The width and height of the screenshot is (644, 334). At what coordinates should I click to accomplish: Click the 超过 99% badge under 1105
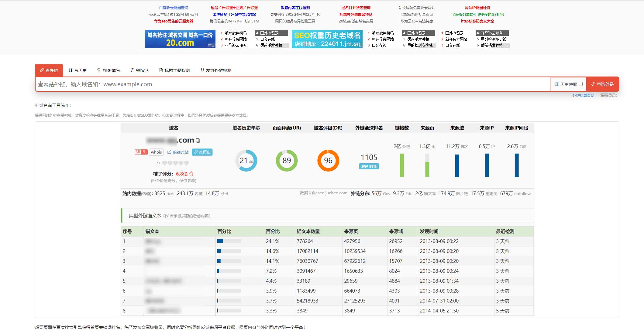point(369,166)
